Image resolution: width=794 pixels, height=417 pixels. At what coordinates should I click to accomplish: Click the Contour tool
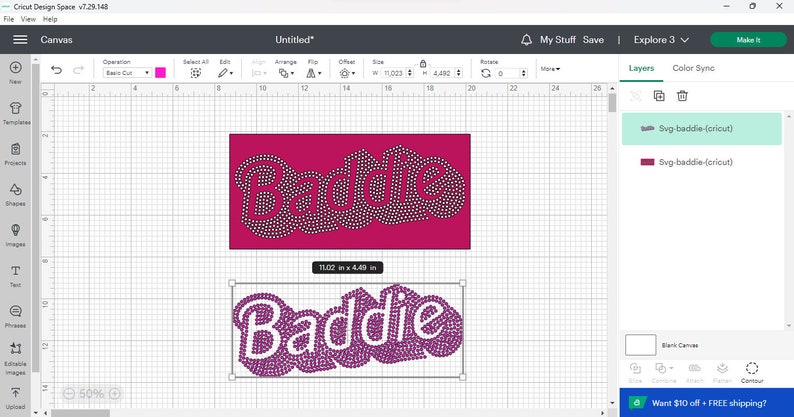[x=752, y=372]
